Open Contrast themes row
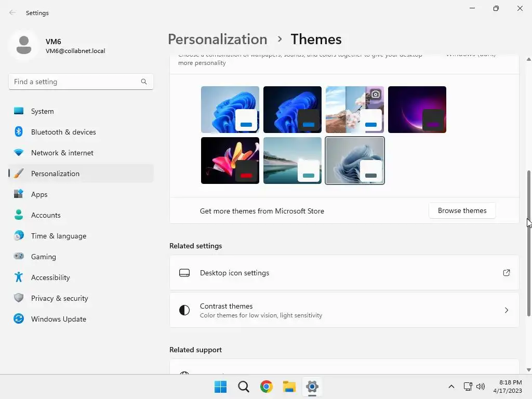The width and height of the screenshot is (532, 399). (344, 310)
